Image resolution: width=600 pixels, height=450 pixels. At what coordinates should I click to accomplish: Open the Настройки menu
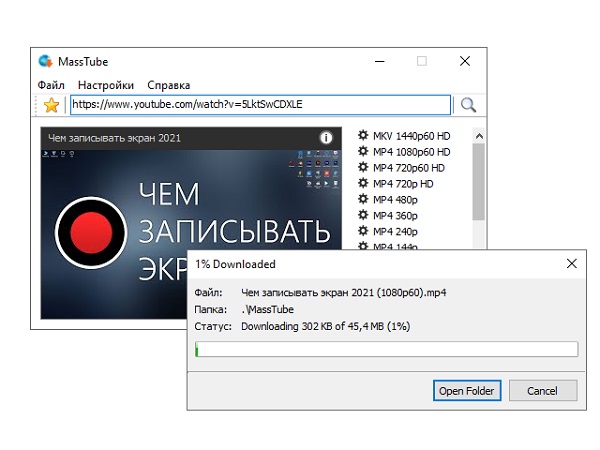[106, 85]
